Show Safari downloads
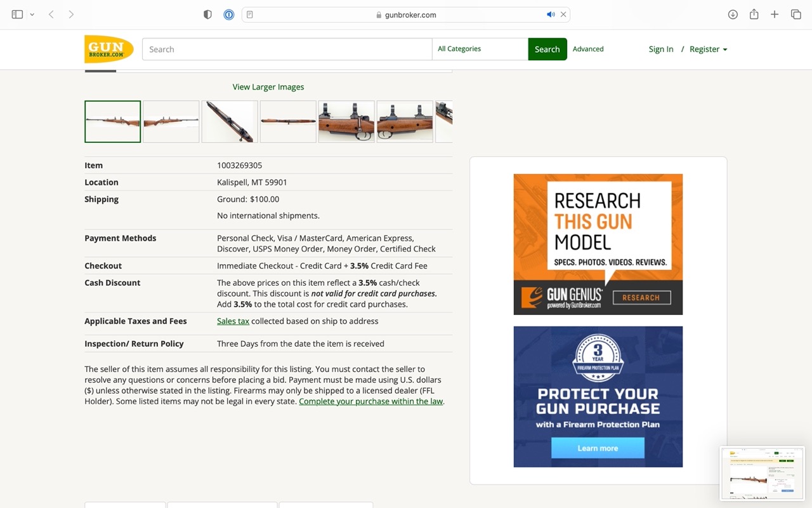Screen dimensions: 812x508 733,15
